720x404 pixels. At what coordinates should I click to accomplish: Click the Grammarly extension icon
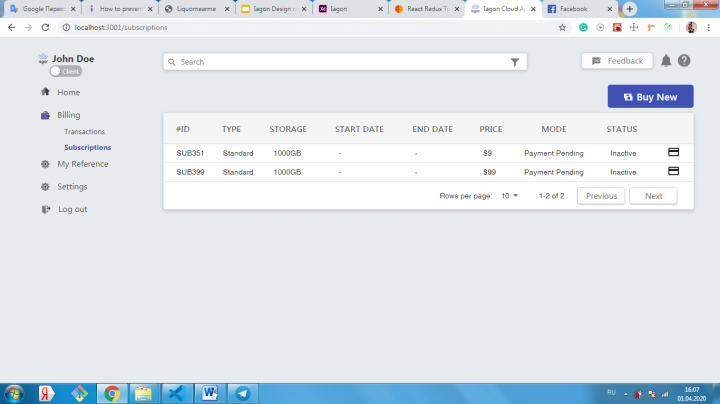(583, 28)
